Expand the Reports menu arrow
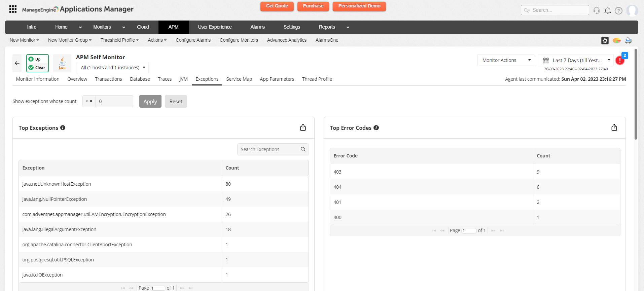The image size is (644, 291). pyautogui.click(x=348, y=28)
